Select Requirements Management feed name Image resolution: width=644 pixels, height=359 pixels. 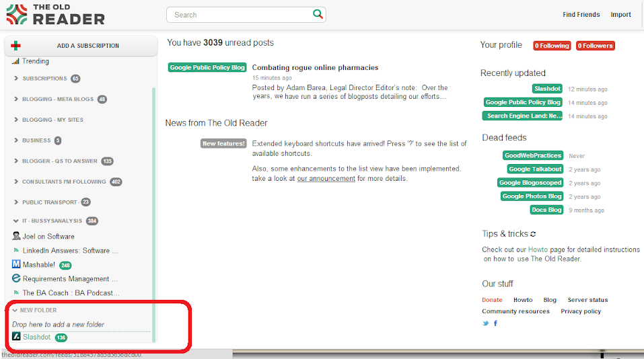(x=70, y=278)
